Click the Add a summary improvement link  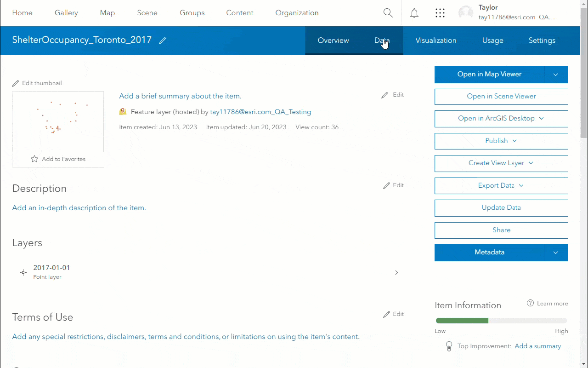pyautogui.click(x=538, y=346)
